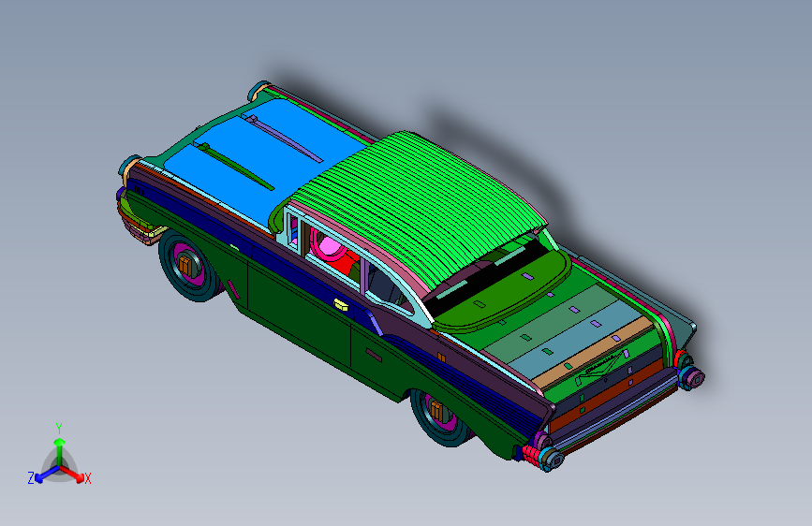Click the blue Z axis of the triad

click(47, 475)
